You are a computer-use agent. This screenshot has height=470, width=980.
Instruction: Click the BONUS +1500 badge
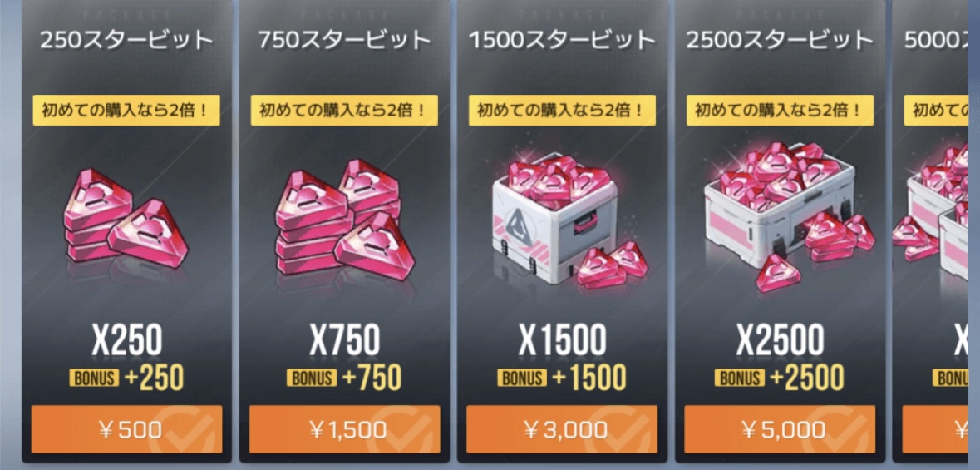click(562, 377)
